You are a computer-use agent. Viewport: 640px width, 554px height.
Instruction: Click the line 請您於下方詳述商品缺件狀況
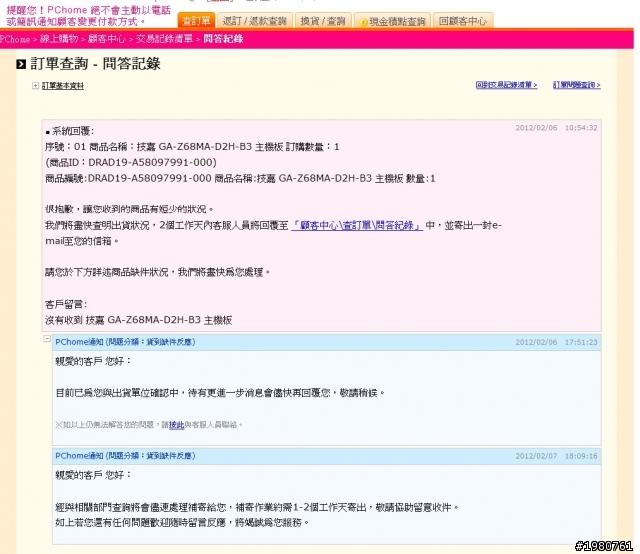(158, 272)
